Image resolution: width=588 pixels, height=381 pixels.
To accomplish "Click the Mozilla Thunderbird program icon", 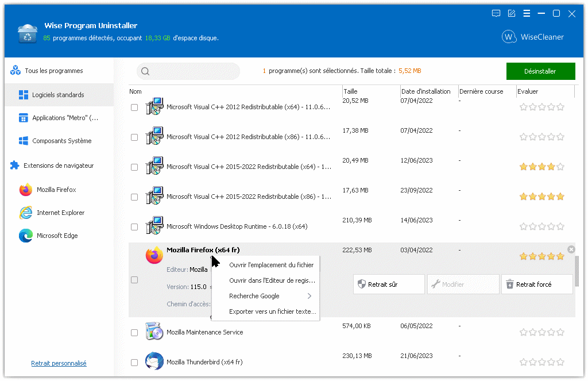I will (154, 361).
